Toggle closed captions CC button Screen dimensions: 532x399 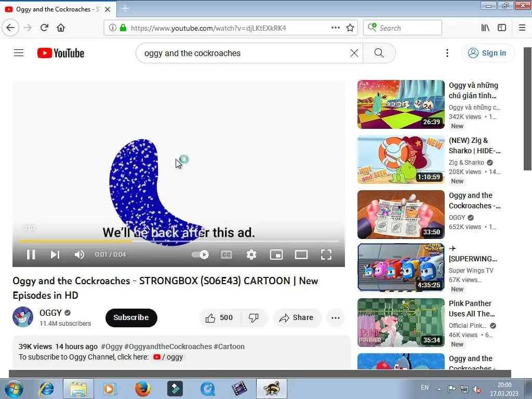pyautogui.click(x=227, y=255)
